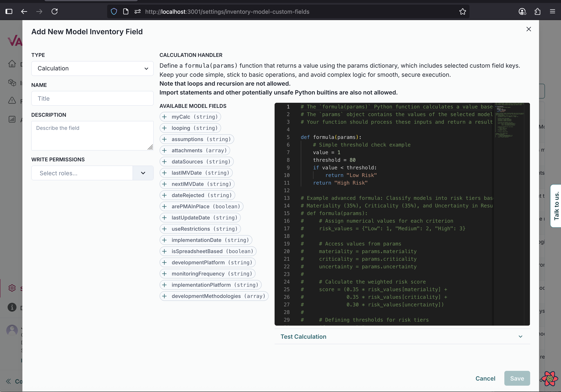
Task: Open the browser hamburger menu
Action: [x=553, y=11]
